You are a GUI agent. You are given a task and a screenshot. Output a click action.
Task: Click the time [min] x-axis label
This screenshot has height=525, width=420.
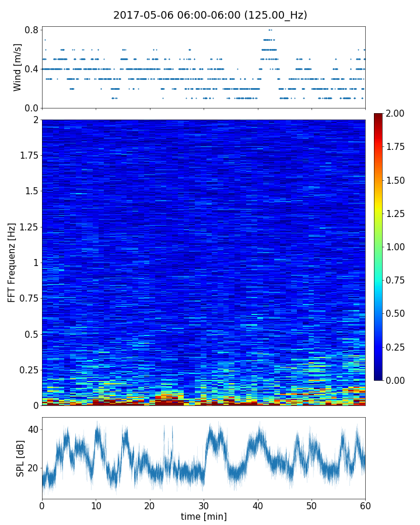(x=204, y=516)
